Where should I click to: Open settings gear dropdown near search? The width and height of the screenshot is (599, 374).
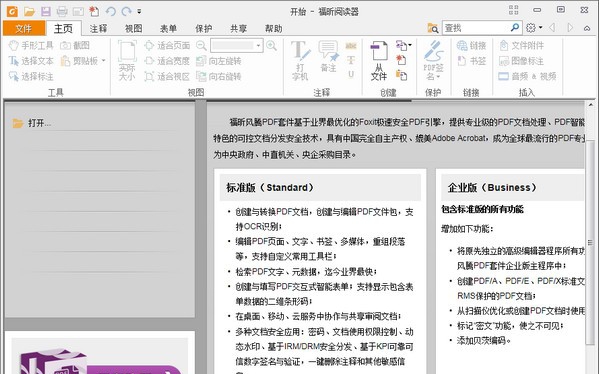coord(534,28)
